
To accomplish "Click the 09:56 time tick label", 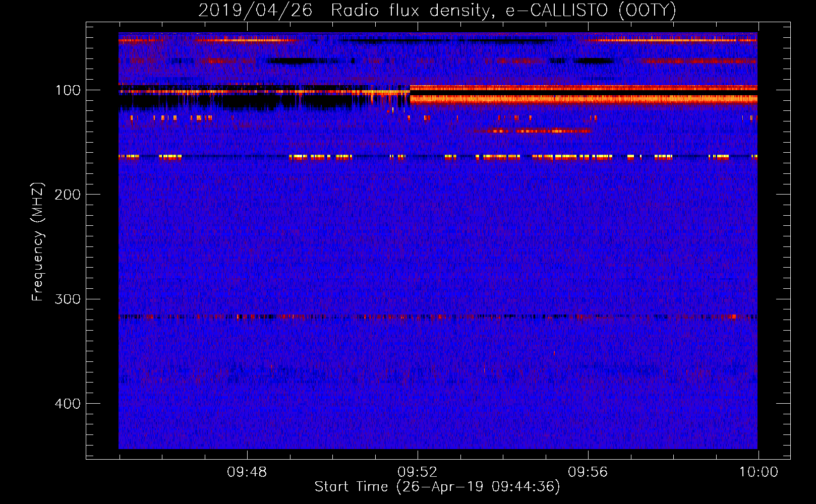I will pyautogui.click(x=588, y=472).
